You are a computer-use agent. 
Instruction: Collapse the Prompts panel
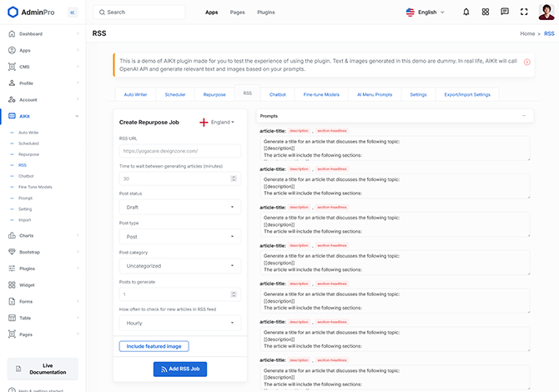(523, 116)
